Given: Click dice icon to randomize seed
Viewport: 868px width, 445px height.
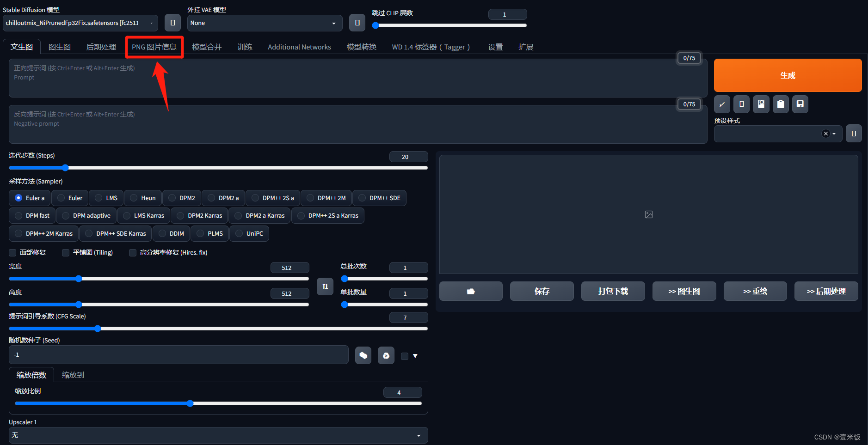Looking at the screenshot, I should [363, 355].
